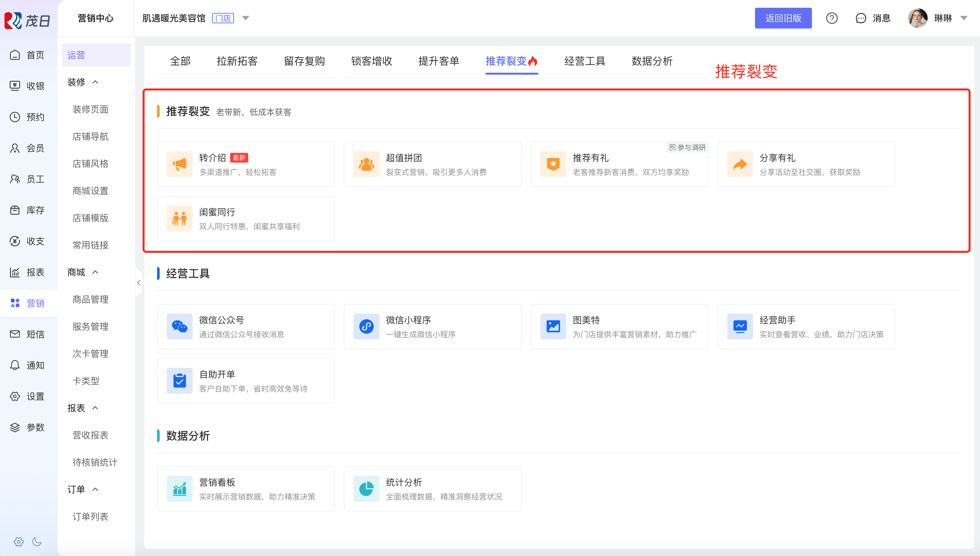
Task: Open the 微信小程序 mini program icon
Action: tap(366, 326)
